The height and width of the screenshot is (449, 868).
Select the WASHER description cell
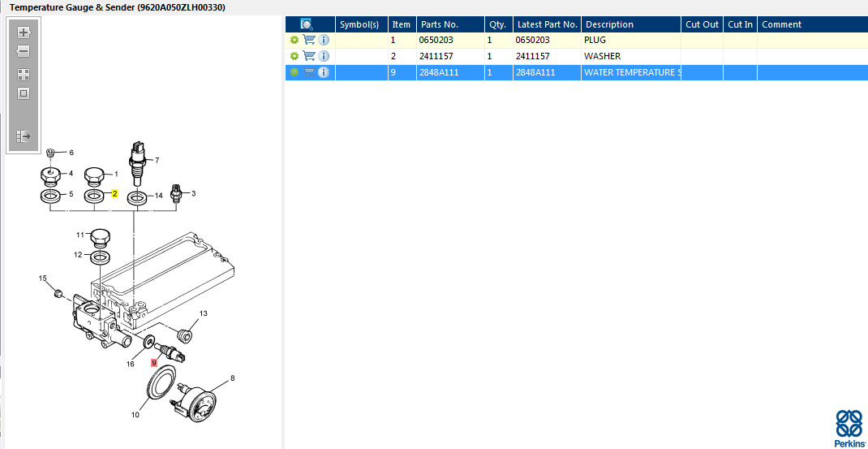click(x=631, y=56)
